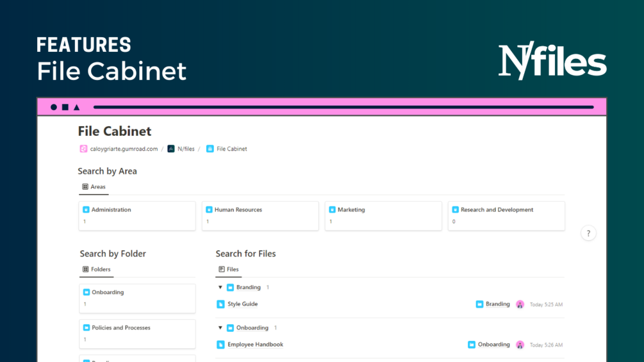Open the Administration area card

pos(137,216)
